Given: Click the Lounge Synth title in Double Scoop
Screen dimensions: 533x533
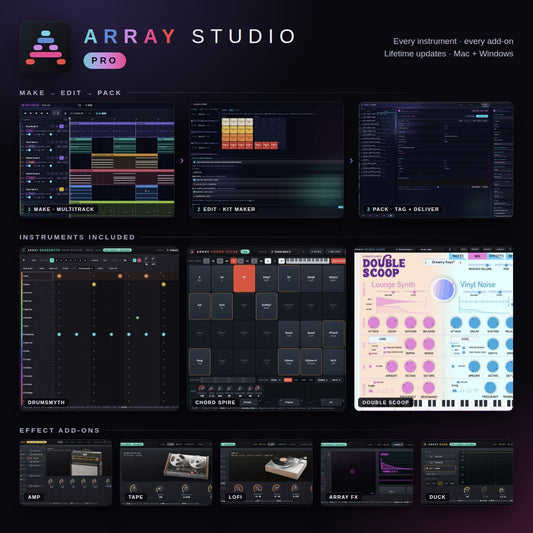Looking at the screenshot, I should [393, 285].
